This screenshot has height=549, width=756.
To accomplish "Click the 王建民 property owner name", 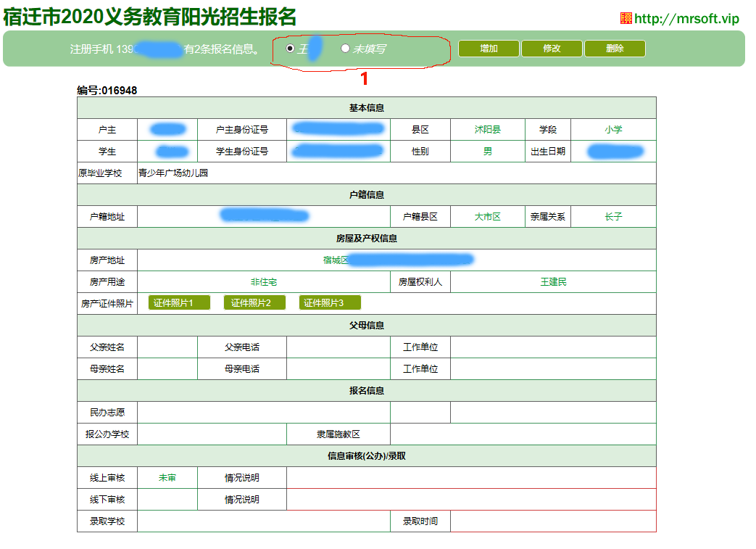I will tap(553, 282).
